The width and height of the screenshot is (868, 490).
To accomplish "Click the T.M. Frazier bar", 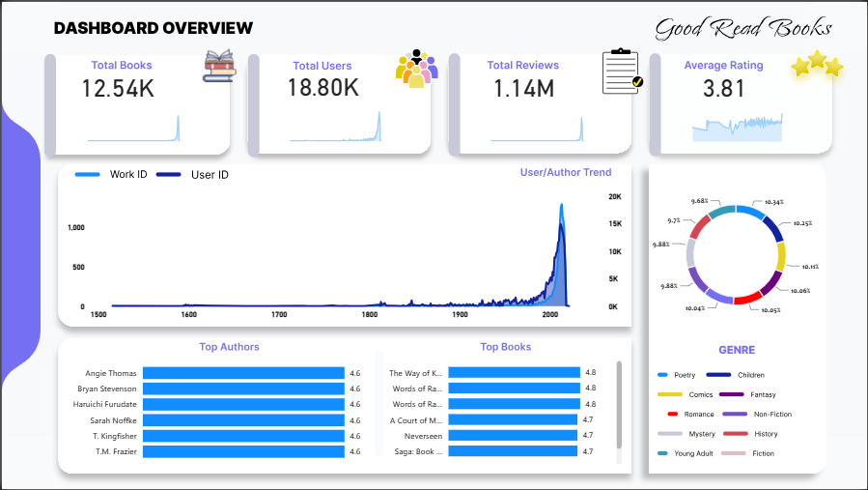I will 243,451.
